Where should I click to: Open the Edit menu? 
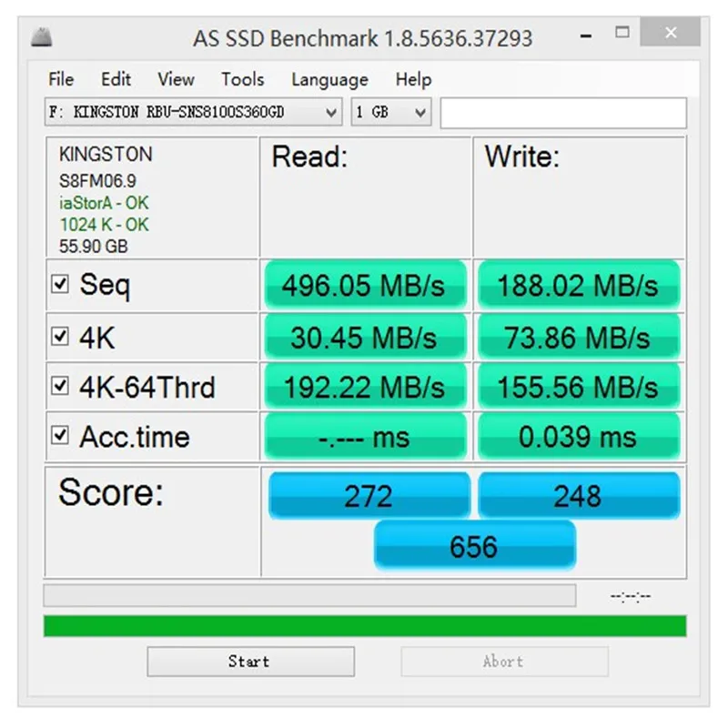point(116,79)
